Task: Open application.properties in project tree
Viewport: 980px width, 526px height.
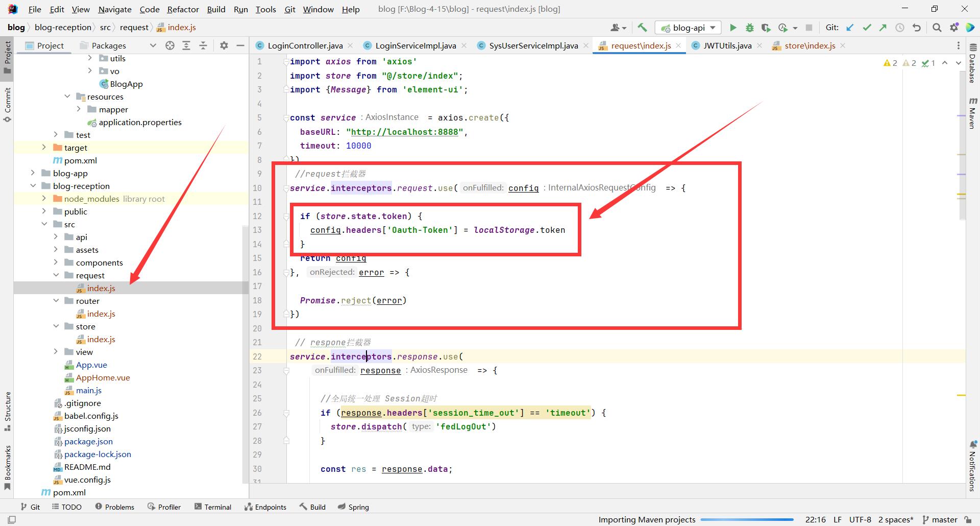Action: pyautogui.click(x=140, y=122)
